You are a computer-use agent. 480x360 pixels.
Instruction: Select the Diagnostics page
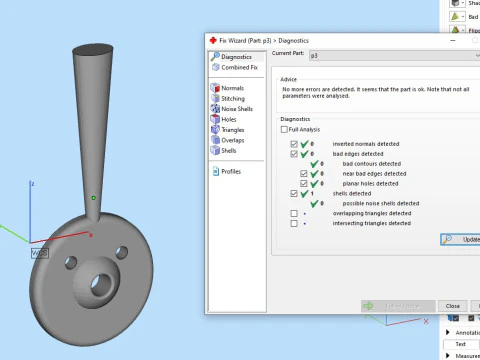236,57
